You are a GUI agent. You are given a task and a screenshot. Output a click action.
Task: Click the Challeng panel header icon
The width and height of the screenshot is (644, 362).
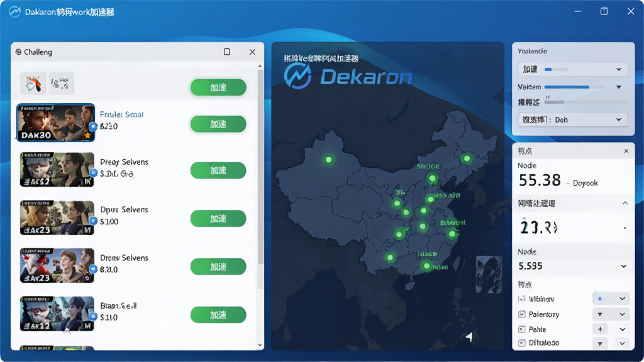click(18, 52)
